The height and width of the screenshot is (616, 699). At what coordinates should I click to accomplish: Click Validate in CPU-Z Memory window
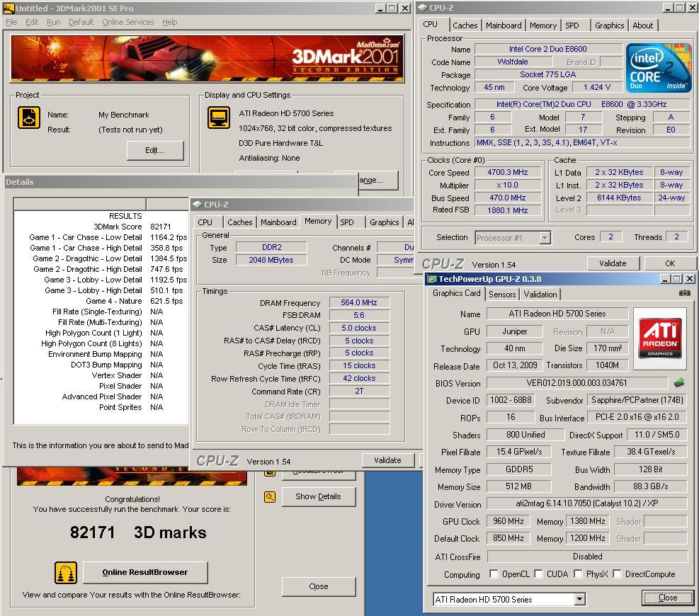(x=387, y=460)
